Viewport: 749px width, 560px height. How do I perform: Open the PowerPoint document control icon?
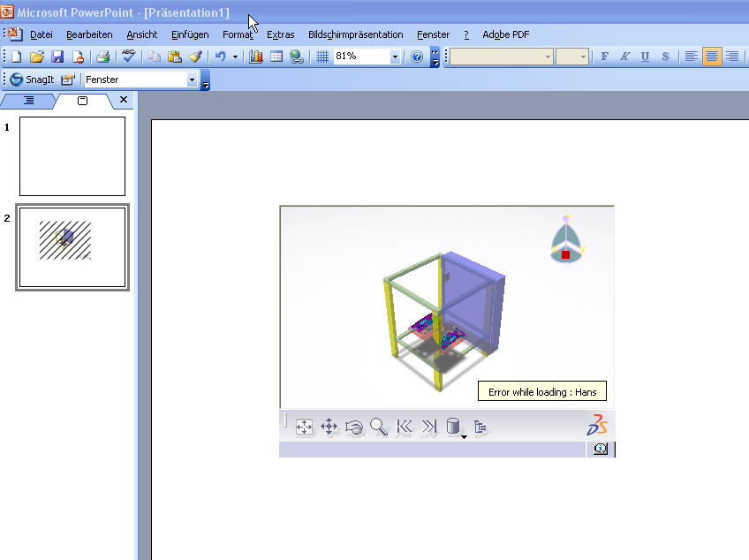coord(15,34)
